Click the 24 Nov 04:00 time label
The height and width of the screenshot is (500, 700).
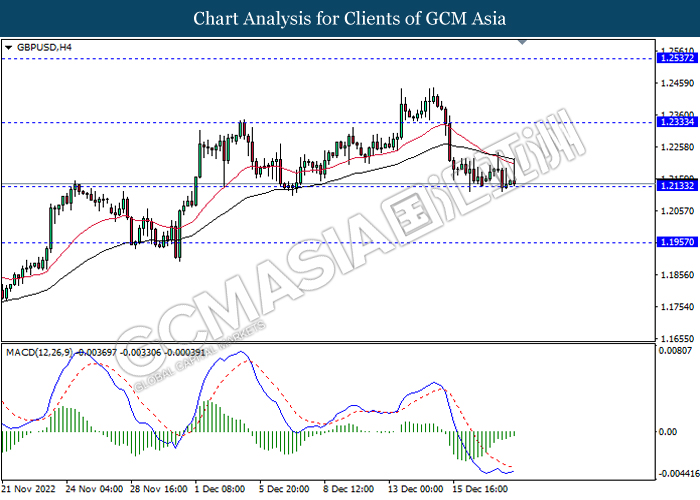94,489
